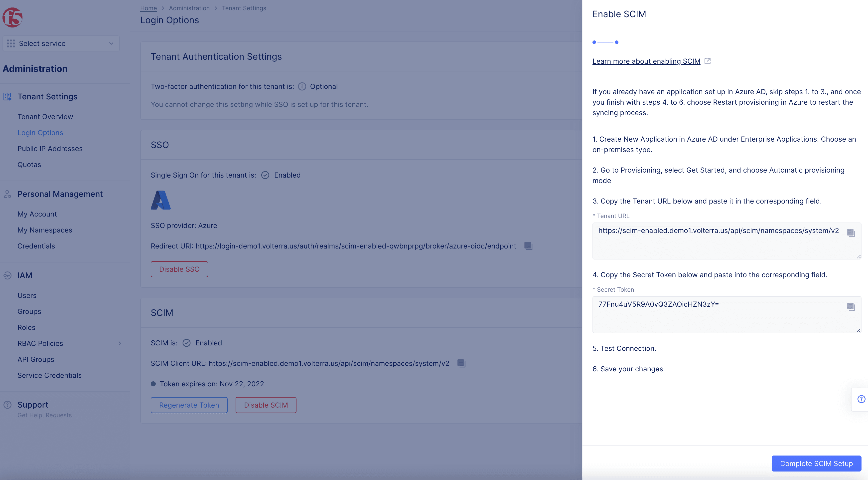Open the Select service dropdown

tap(61, 43)
